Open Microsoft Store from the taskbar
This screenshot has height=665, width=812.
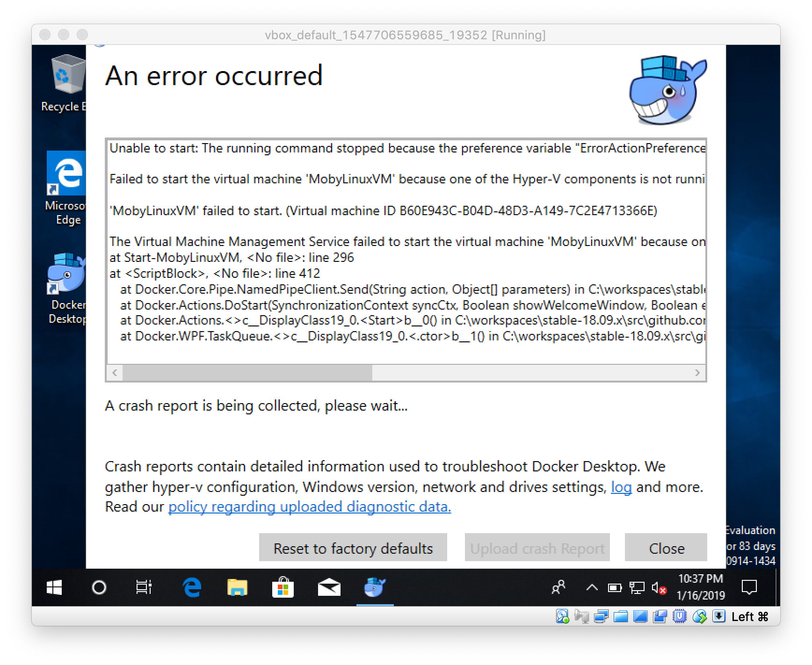pyautogui.click(x=283, y=587)
